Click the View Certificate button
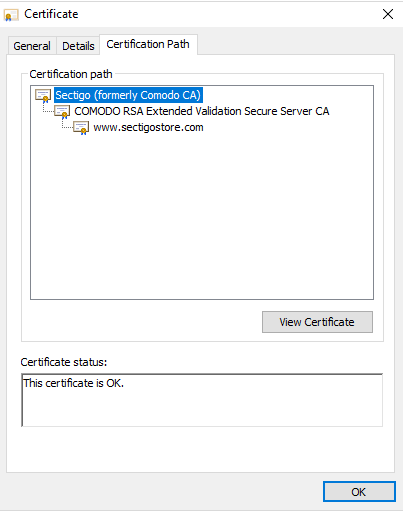Viewport: 403px width, 511px height. click(x=317, y=322)
